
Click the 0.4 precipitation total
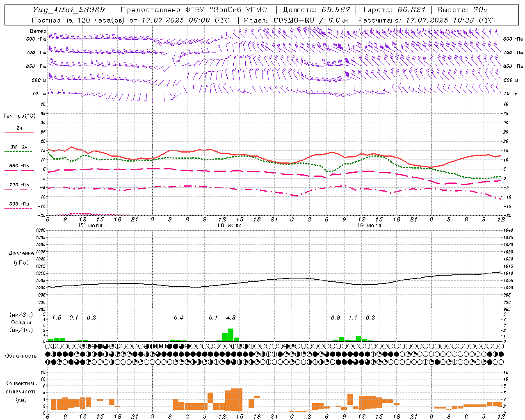tap(178, 317)
